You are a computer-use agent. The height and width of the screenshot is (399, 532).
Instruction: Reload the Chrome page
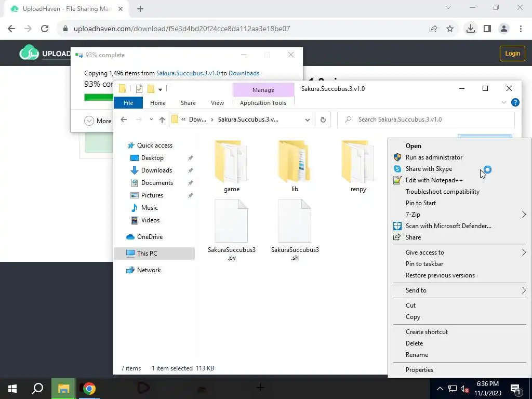45,29
